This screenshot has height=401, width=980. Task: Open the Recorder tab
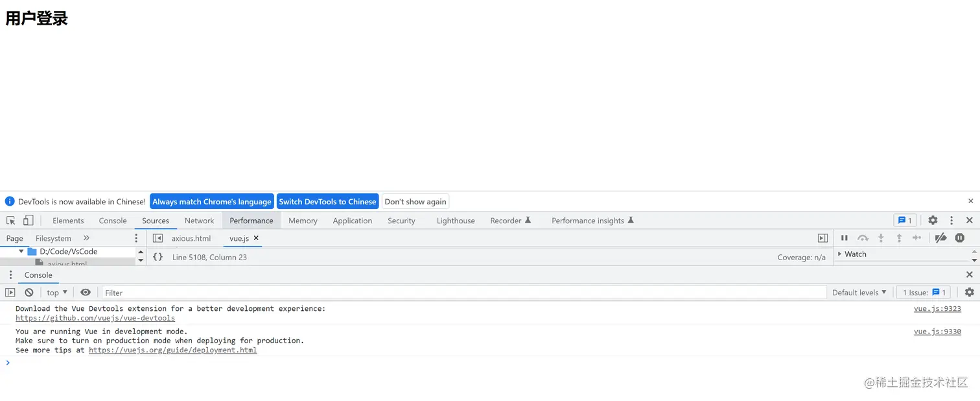click(510, 221)
